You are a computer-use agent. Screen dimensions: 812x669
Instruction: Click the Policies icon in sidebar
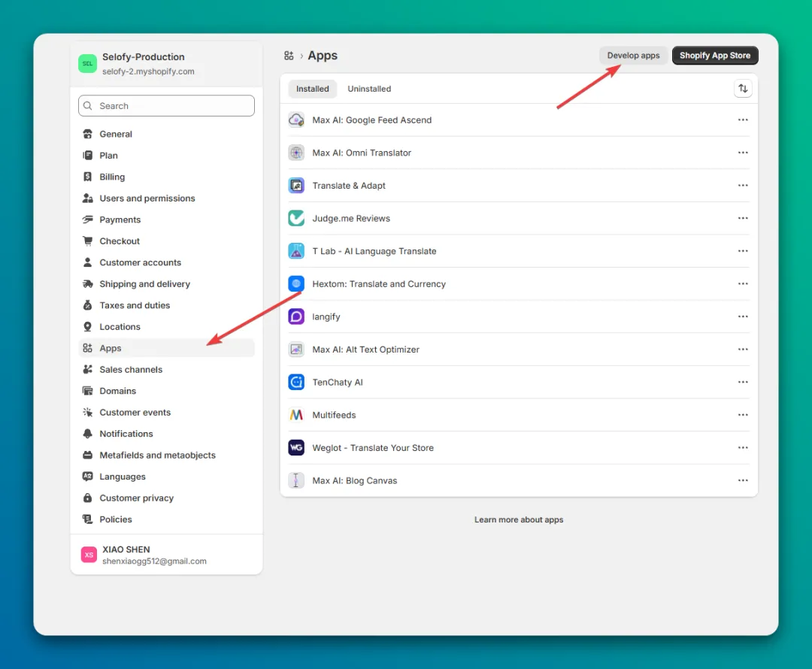[x=87, y=519]
